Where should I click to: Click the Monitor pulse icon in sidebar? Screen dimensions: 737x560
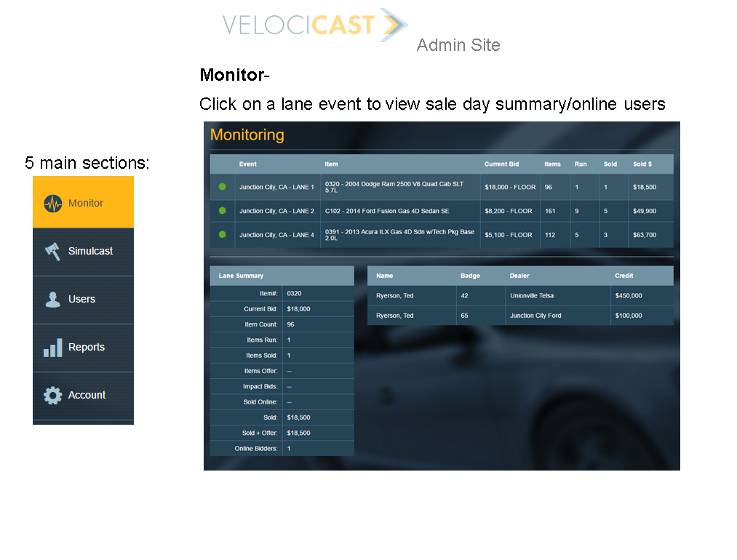click(x=52, y=204)
